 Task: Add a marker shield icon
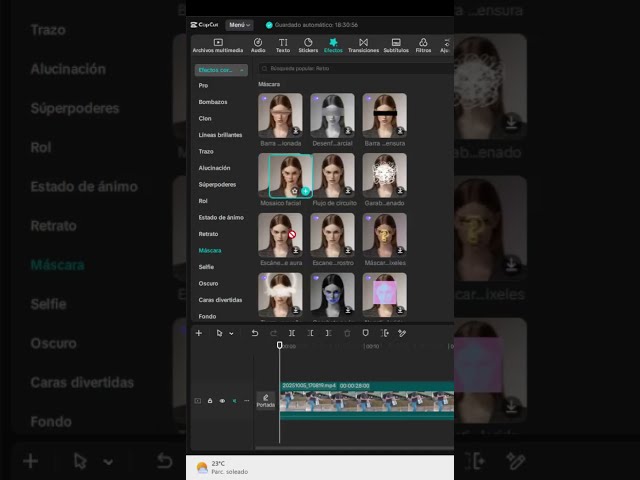(x=366, y=333)
